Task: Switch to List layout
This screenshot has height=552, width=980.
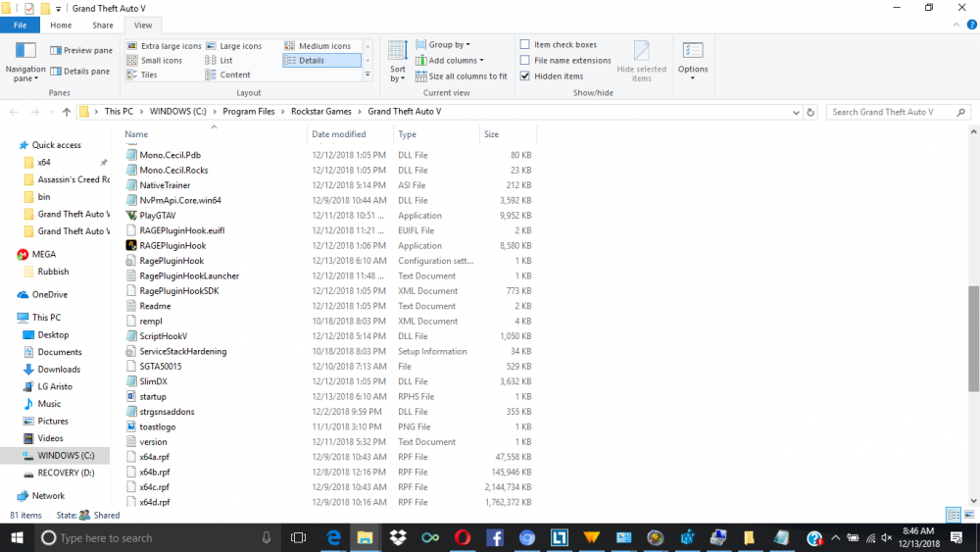Action: pos(220,60)
